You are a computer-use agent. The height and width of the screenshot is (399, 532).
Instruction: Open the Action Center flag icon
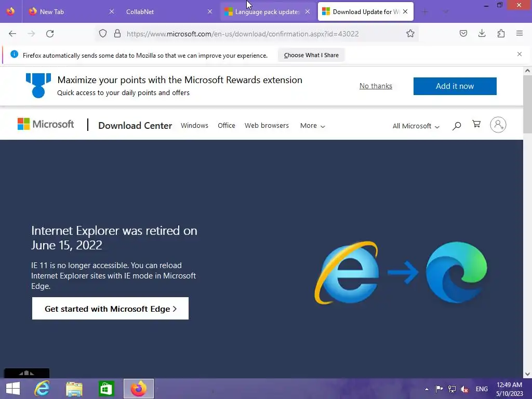pyautogui.click(x=439, y=389)
